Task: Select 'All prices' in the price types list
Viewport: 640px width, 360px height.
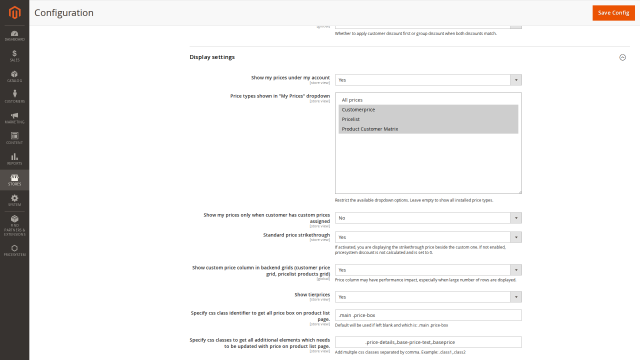Action: point(428,100)
